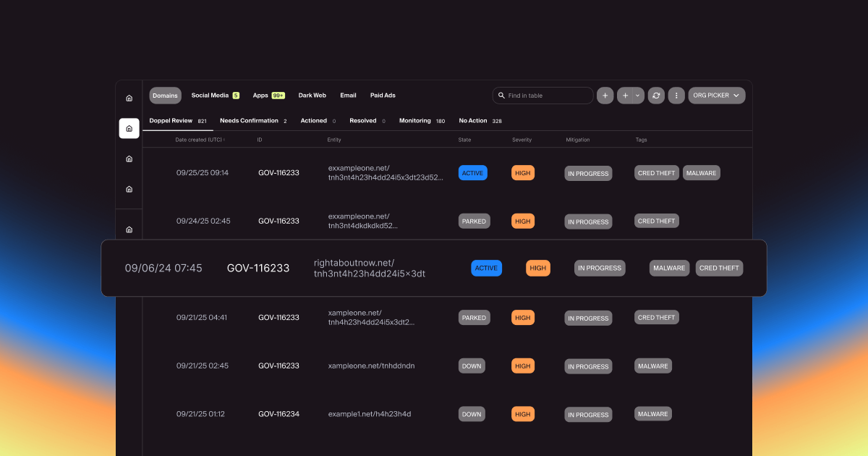Click the DOWN badge in the xampleone.net/tnhddndn row
868x456 pixels.
coord(472,366)
